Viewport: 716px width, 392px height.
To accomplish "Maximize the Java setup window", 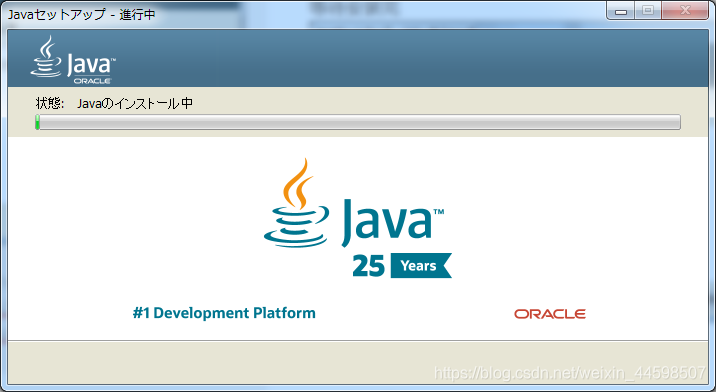I will pos(648,11).
